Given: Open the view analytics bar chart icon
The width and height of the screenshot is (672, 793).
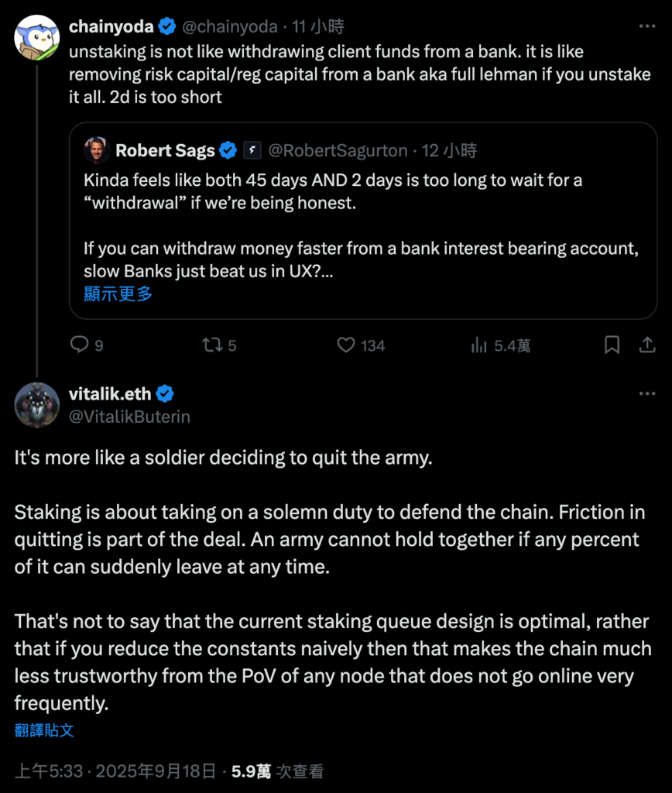Looking at the screenshot, I should pos(479,345).
